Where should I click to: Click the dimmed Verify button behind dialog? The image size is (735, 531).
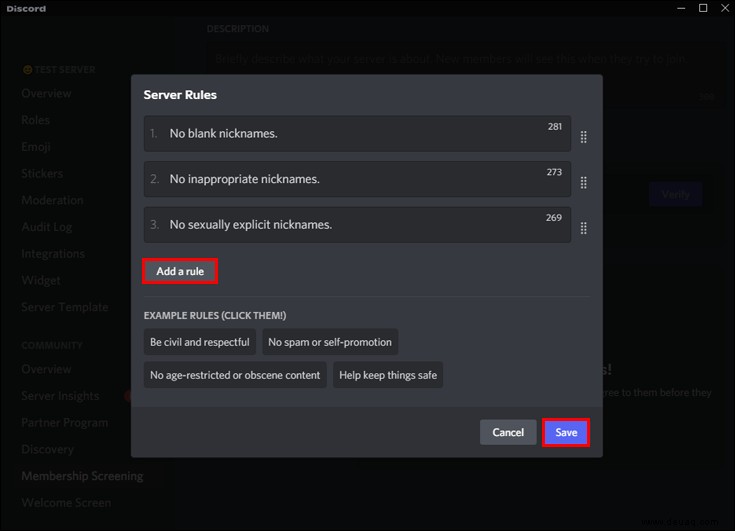point(675,194)
